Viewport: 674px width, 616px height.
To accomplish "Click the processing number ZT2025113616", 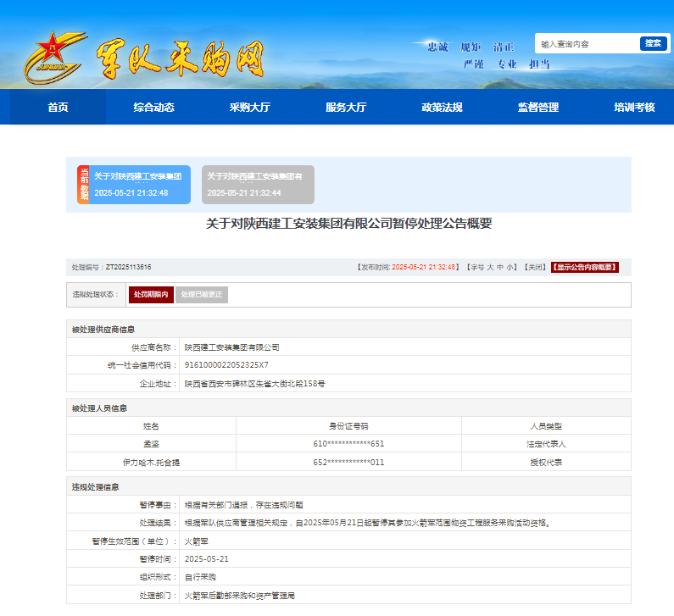I will tap(128, 267).
